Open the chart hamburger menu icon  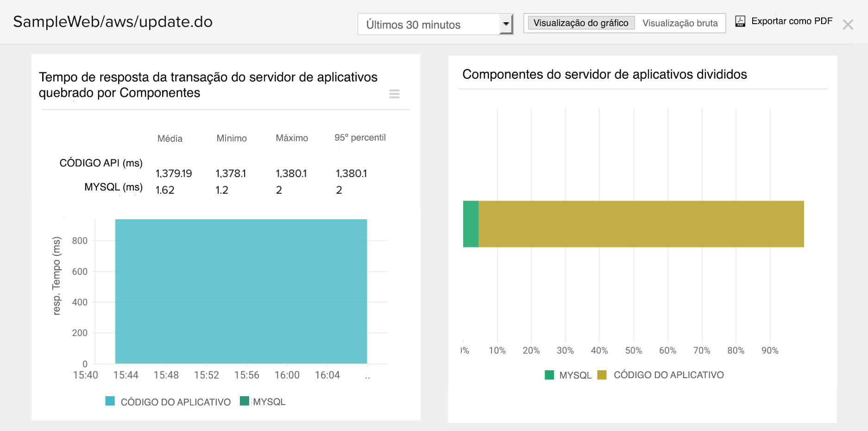pos(394,94)
